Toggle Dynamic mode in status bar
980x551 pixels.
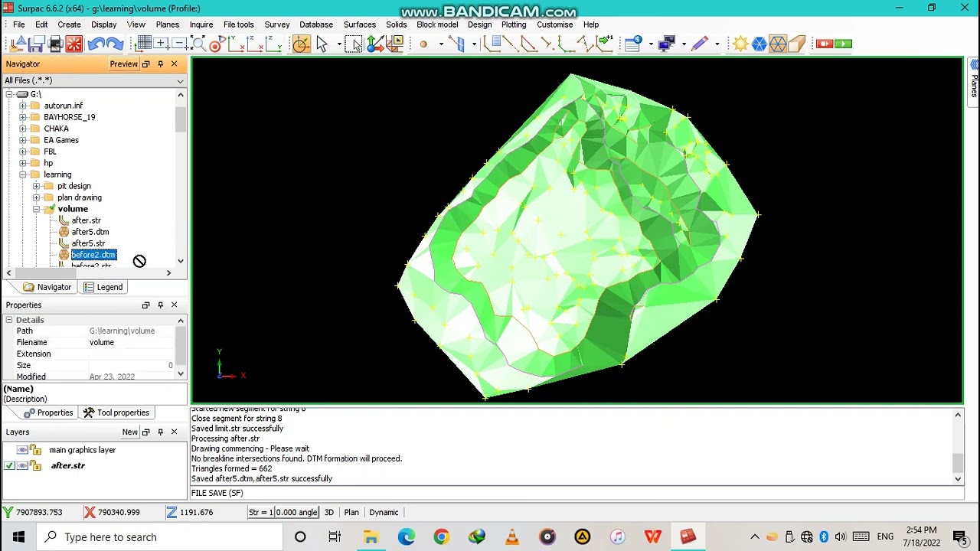(x=384, y=512)
